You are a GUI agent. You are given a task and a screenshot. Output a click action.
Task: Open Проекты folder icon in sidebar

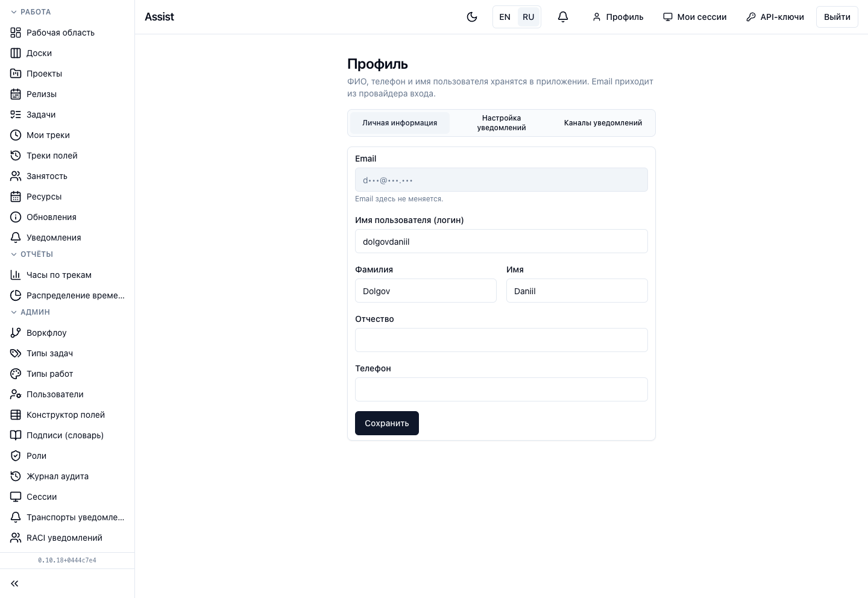point(16,74)
